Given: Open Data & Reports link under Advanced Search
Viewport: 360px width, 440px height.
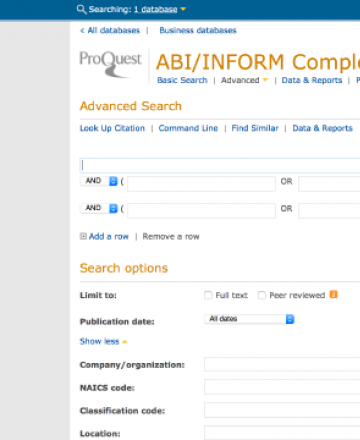Looking at the screenshot, I should 322,128.
